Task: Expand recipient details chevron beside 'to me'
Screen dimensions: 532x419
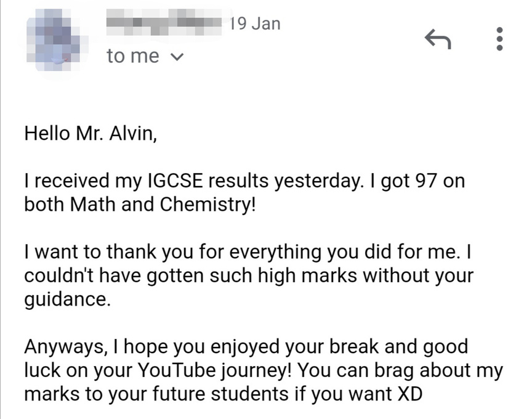Action: pos(177,57)
